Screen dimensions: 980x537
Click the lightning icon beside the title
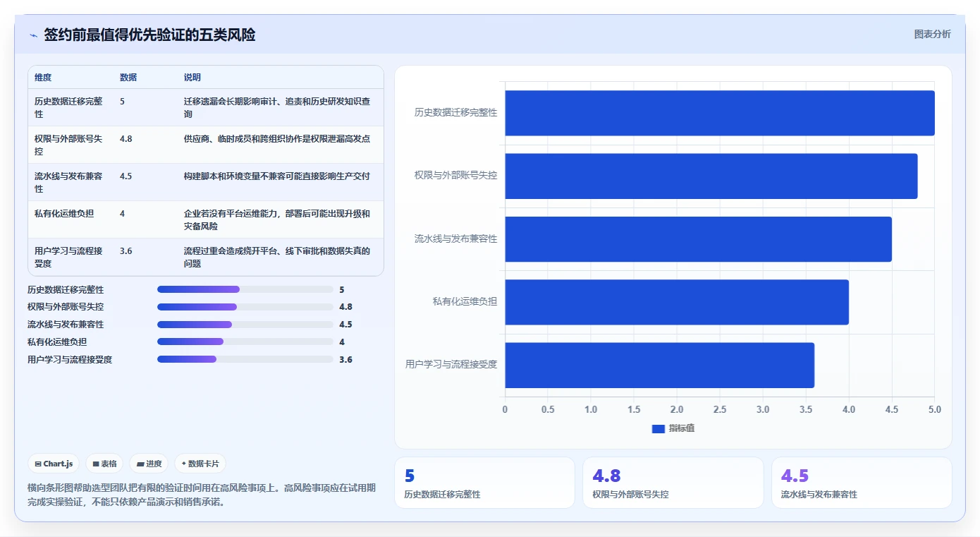(x=33, y=35)
